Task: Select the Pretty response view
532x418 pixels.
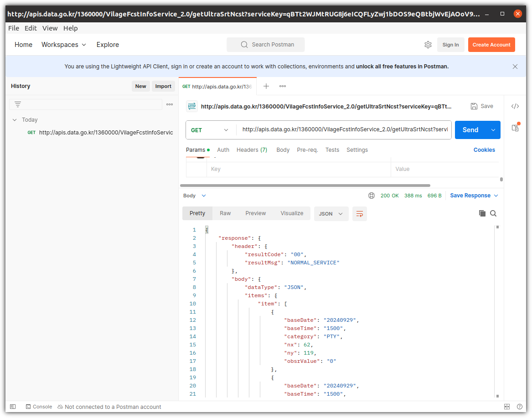Action: (x=197, y=213)
